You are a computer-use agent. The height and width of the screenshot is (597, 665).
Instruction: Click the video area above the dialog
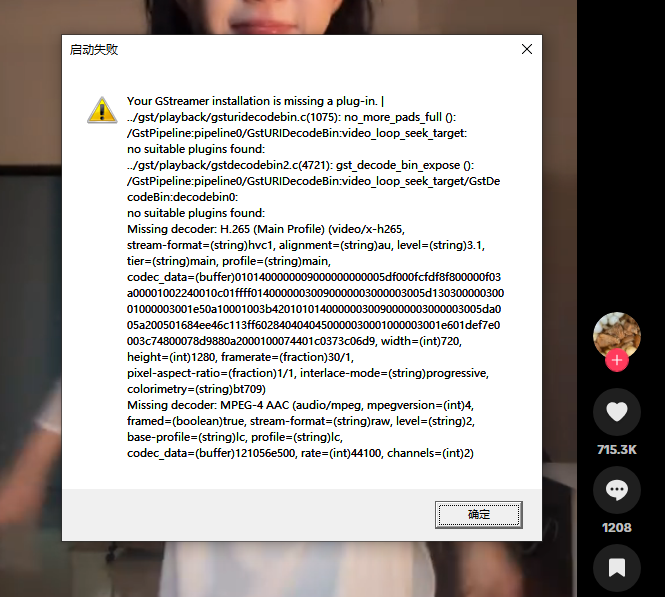coord(297,17)
